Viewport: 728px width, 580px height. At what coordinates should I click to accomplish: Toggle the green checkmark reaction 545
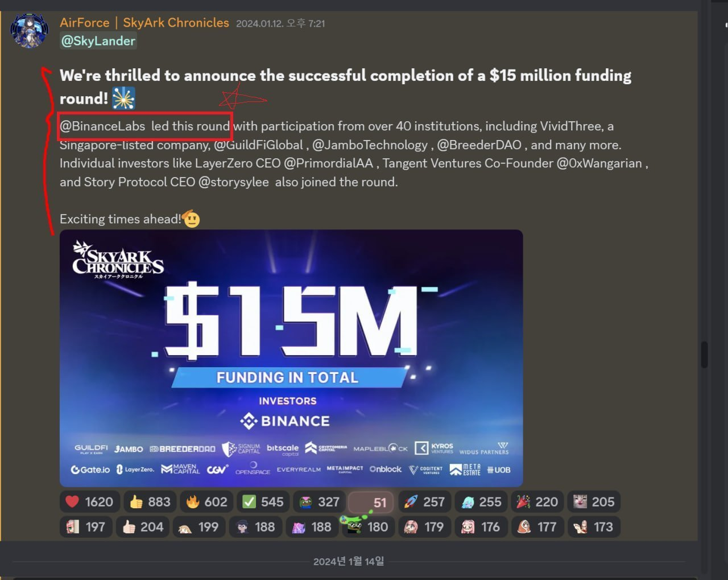[263, 501]
